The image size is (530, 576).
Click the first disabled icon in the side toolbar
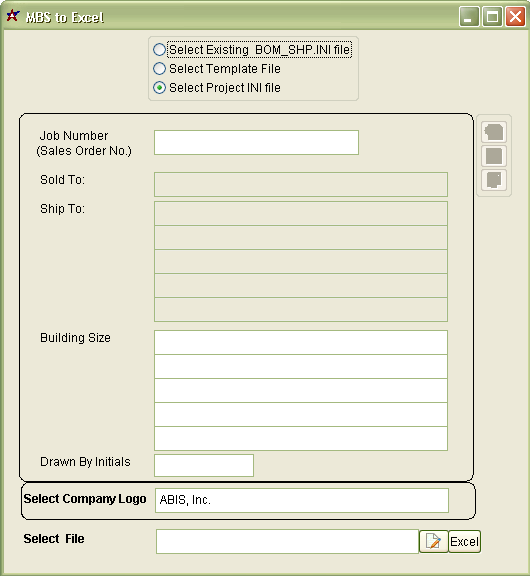[x=494, y=132]
